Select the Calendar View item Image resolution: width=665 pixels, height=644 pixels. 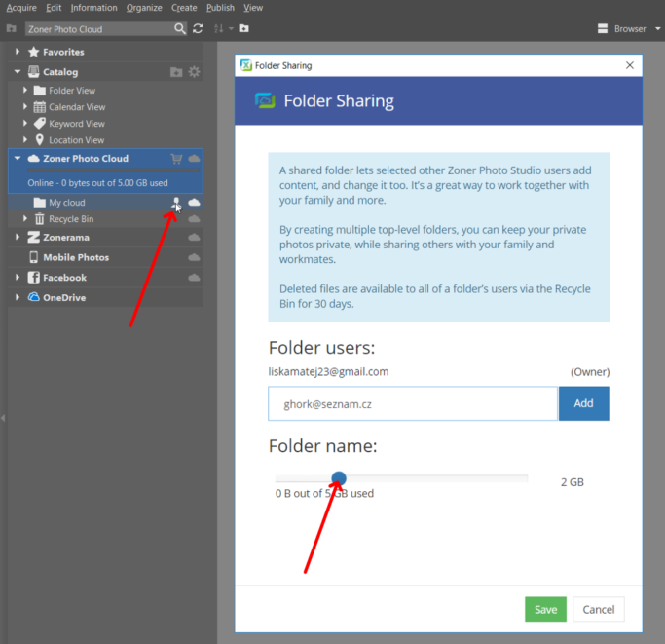point(77,107)
